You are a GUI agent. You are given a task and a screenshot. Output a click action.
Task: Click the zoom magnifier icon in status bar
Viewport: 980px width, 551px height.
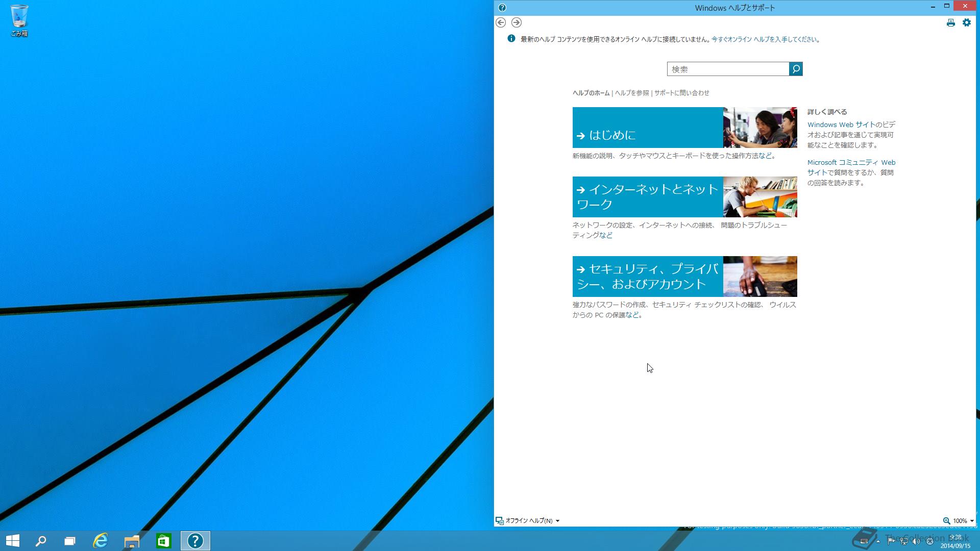click(x=946, y=521)
